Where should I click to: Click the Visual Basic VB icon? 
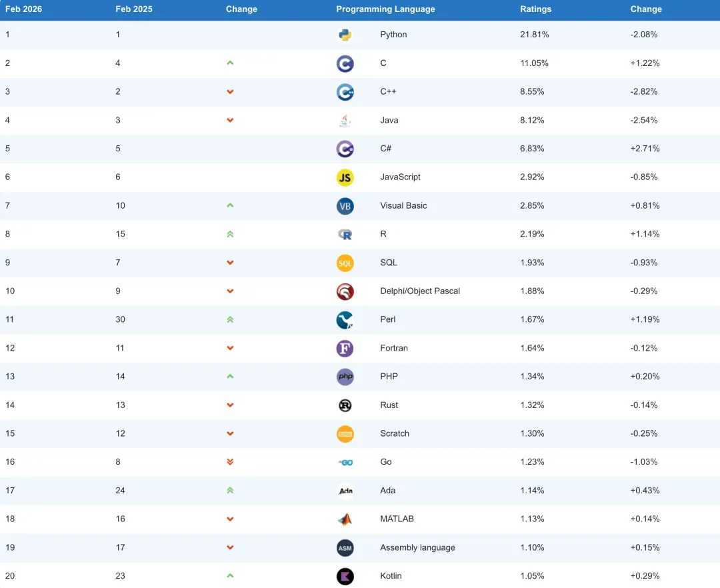pyautogui.click(x=345, y=206)
